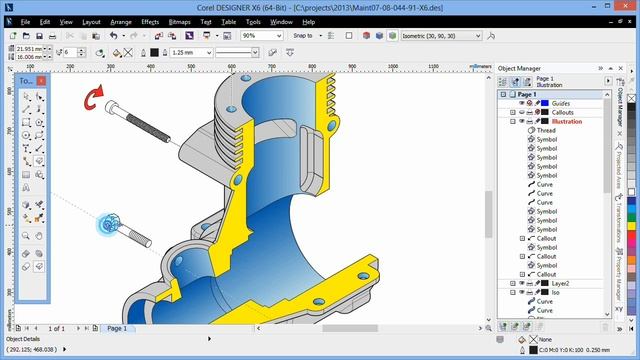Collapse the Page 1 tree node

coord(503,94)
